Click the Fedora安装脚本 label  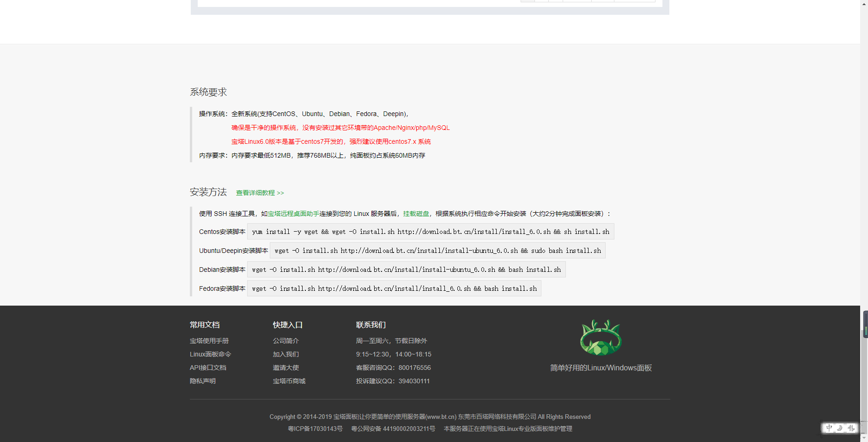[222, 289]
